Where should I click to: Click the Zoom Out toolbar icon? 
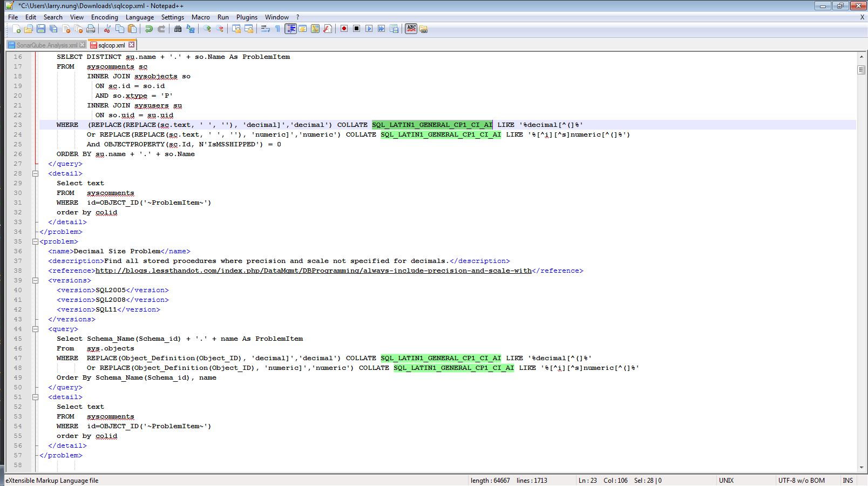[x=220, y=29]
